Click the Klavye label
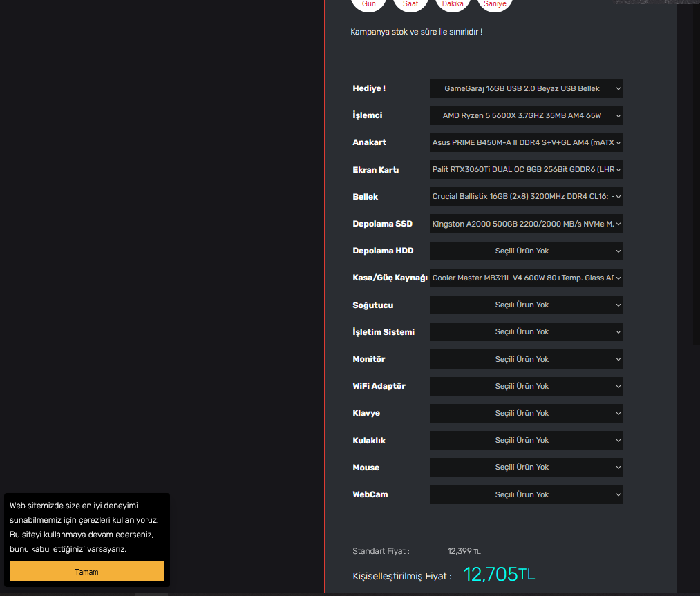Image resolution: width=700 pixels, height=596 pixels. (x=366, y=413)
